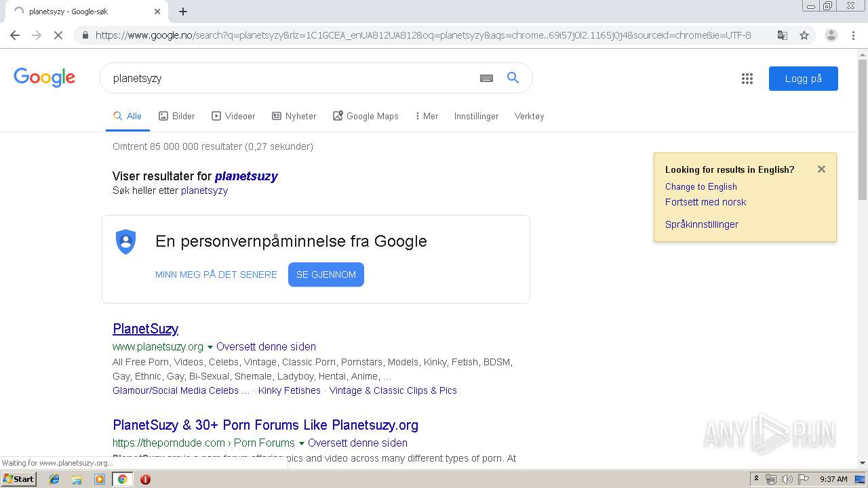This screenshot has width=868, height=488.
Task: Open the Chrome three-dot menu
Action: click(x=853, y=35)
